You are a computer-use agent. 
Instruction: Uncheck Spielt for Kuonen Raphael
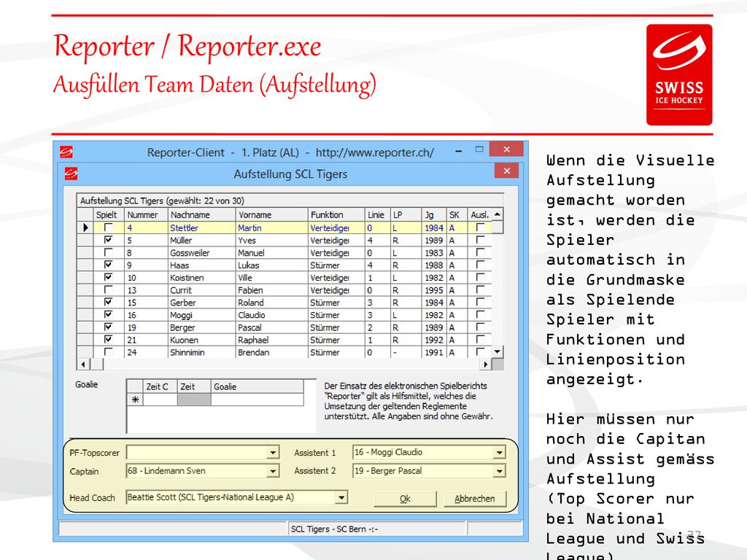coord(109,339)
